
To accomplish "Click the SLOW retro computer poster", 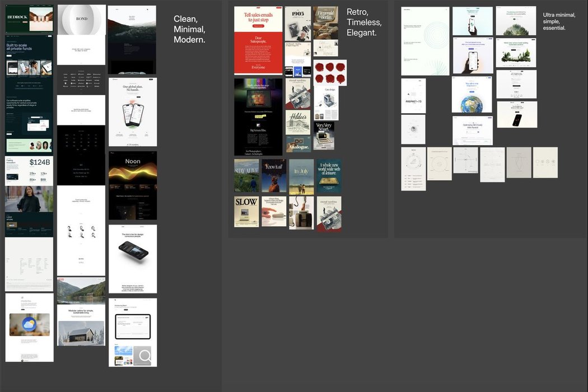I will pyautogui.click(x=246, y=211).
